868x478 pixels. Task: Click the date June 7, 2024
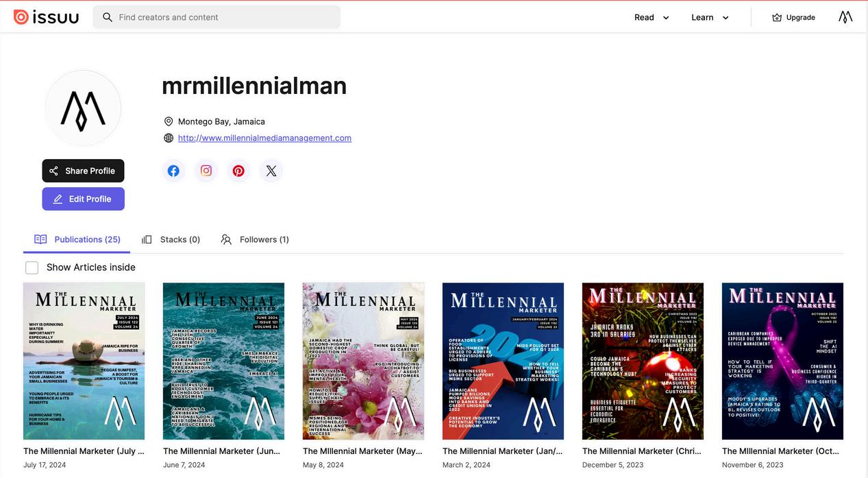click(x=184, y=465)
